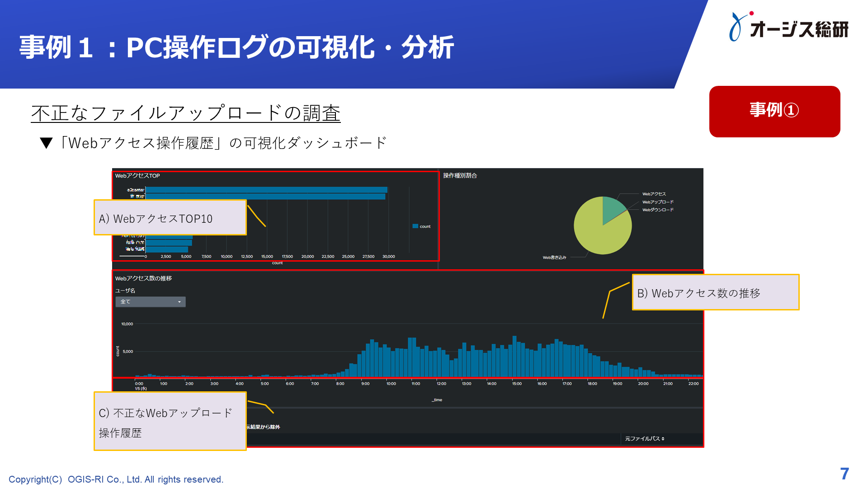Click the 1/5 (水) date label

coord(141,389)
